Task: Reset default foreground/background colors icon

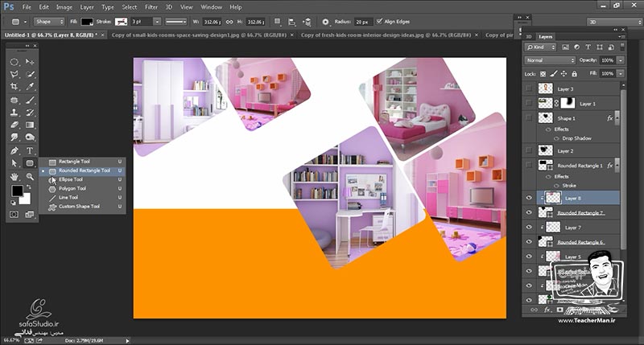Action: pos(13,202)
